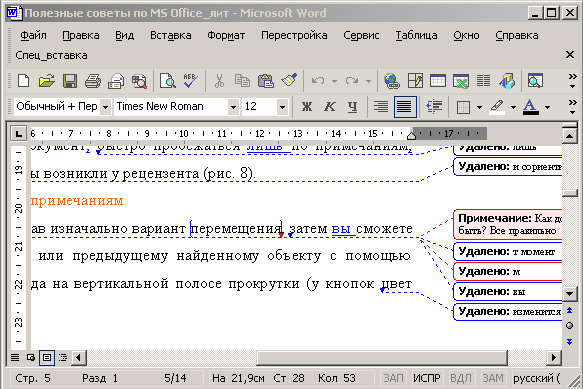Undo the last action

318,80
